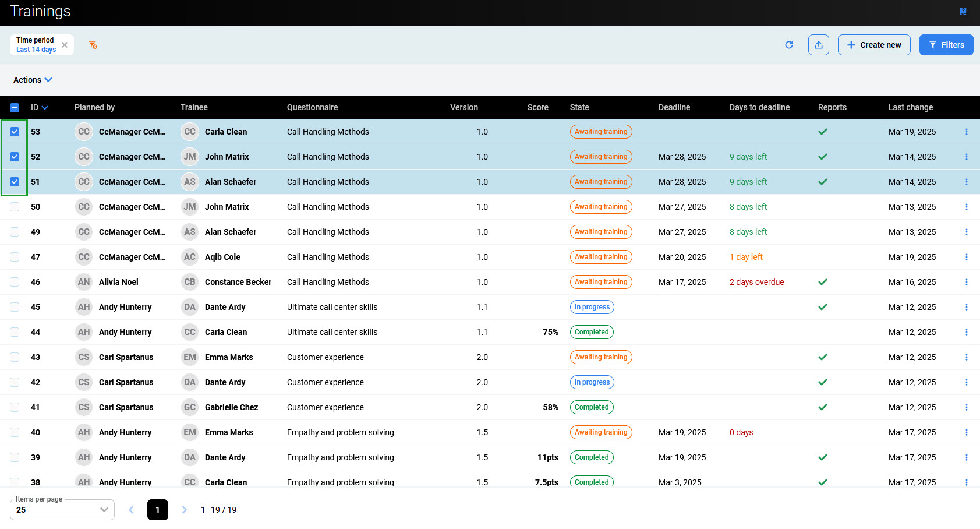This screenshot has width=980, height=529.
Task: Click the reports checkmark for training 45
Action: [822, 307]
